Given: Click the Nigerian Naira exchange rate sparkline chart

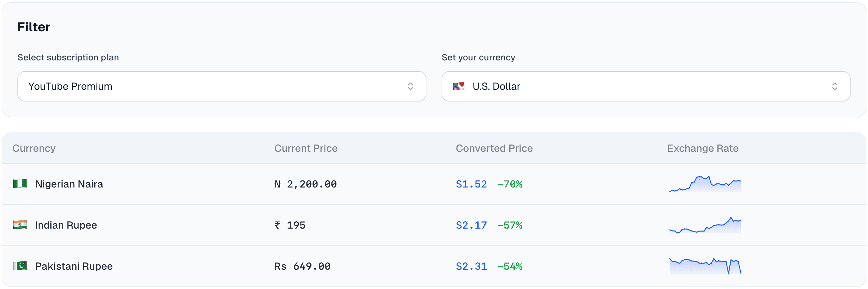Looking at the screenshot, I should pyautogui.click(x=704, y=184).
